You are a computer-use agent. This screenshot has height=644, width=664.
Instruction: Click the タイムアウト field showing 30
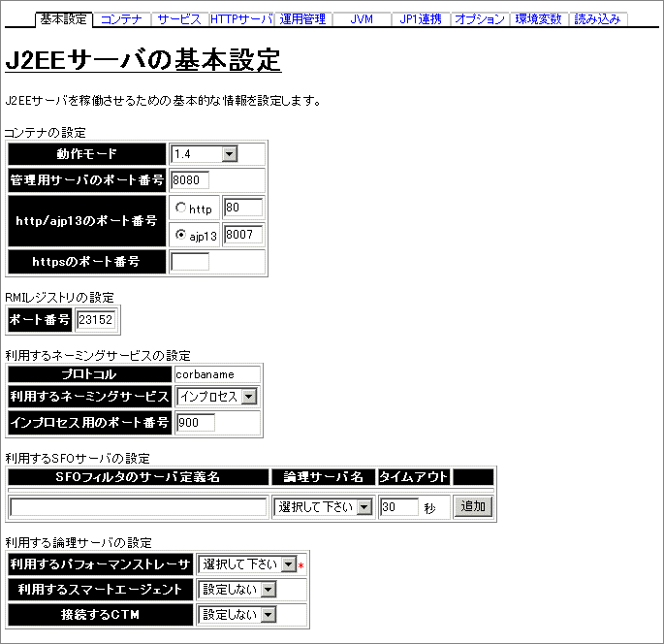pyautogui.click(x=399, y=507)
